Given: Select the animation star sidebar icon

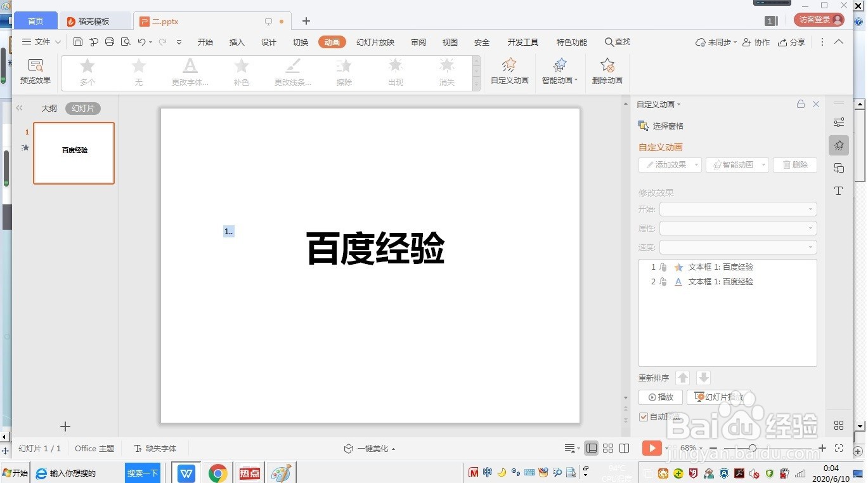Looking at the screenshot, I should [839, 145].
